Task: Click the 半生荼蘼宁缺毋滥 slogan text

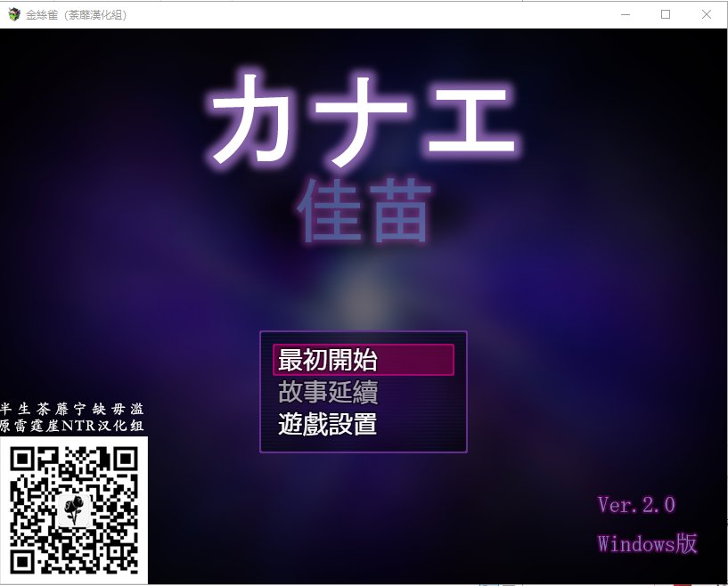Action: click(72, 409)
